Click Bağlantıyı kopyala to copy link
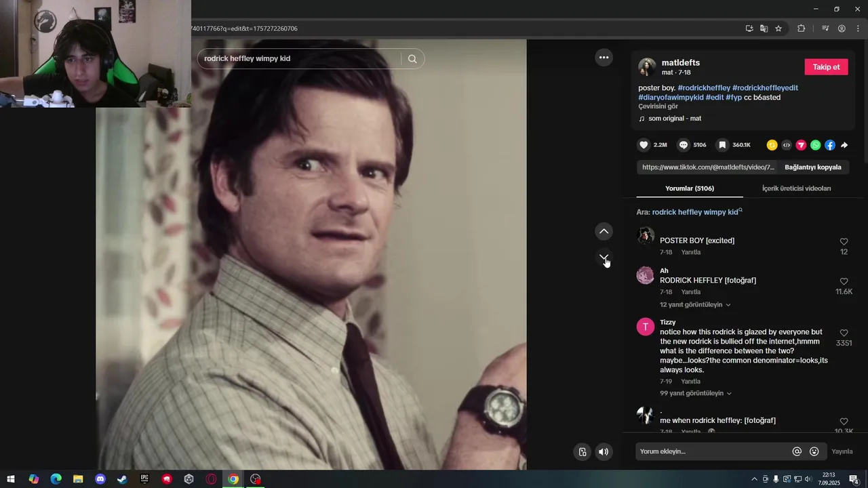Image resolution: width=868 pixels, height=488 pixels. coord(812,167)
